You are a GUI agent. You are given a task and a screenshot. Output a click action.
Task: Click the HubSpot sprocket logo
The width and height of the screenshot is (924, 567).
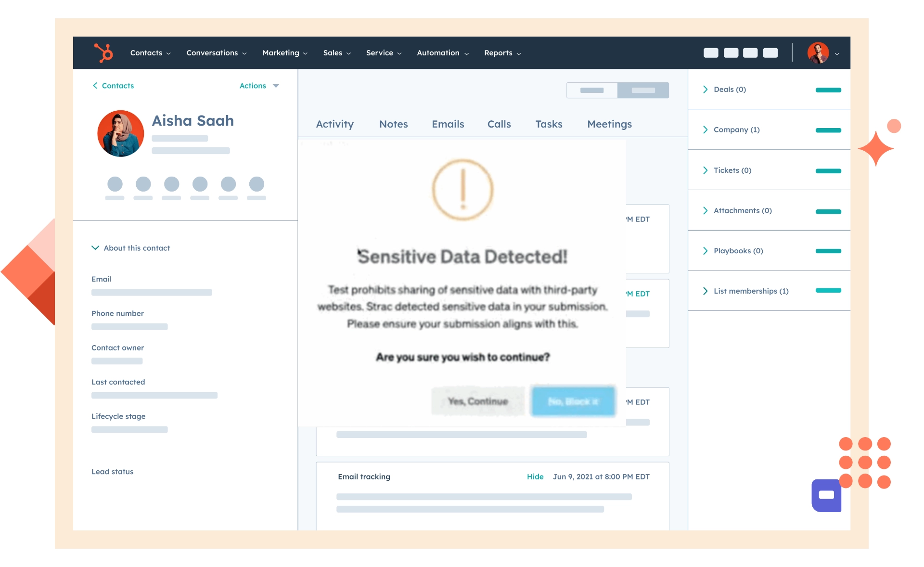[103, 53]
